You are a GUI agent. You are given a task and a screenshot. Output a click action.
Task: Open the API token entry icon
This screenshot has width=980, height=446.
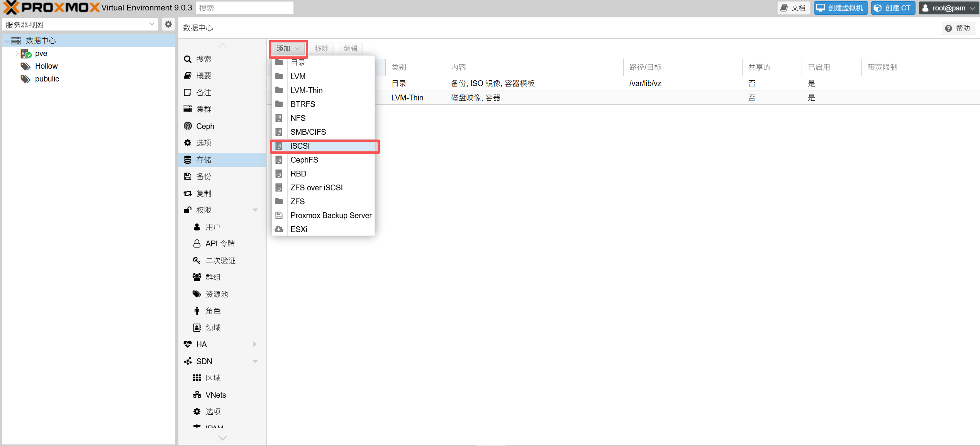[x=197, y=244]
